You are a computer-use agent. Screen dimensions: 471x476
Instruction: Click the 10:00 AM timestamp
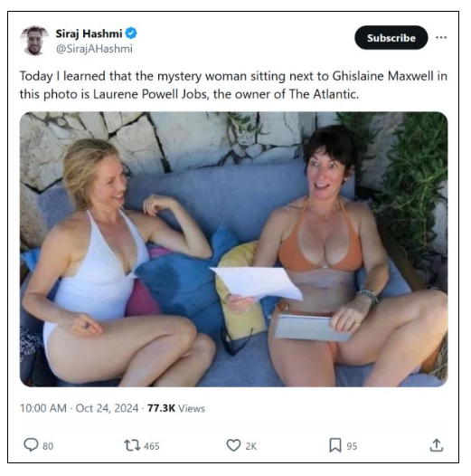tap(43, 408)
